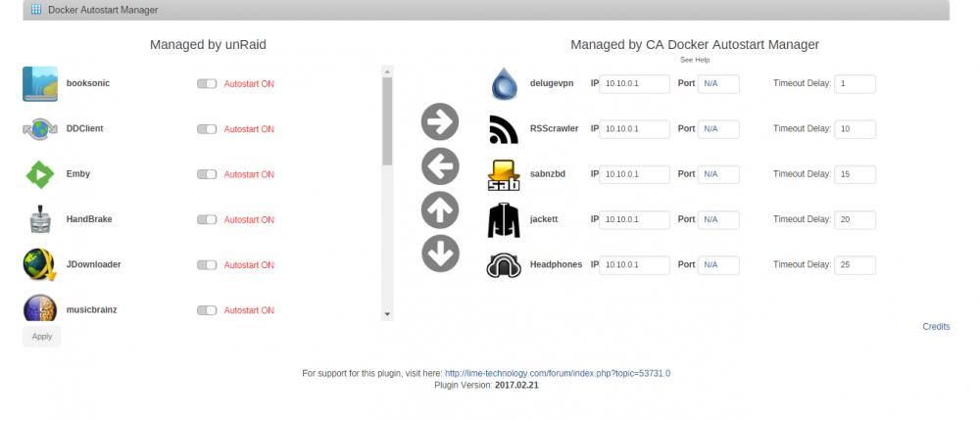Click the unRaid list scrollbar thumb
Screen dimensions: 980x421
point(387,121)
